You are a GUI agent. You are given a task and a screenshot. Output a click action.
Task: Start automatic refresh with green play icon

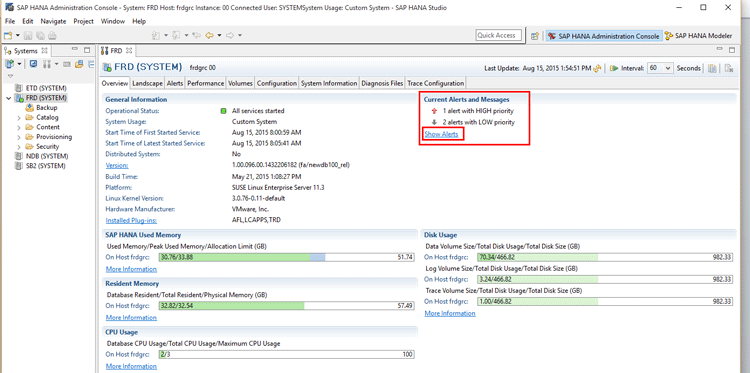point(614,68)
